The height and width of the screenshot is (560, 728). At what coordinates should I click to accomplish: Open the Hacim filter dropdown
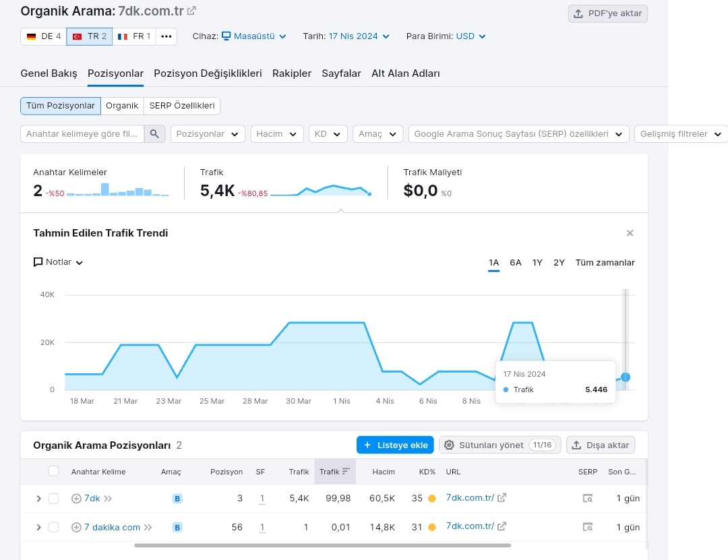tap(277, 133)
